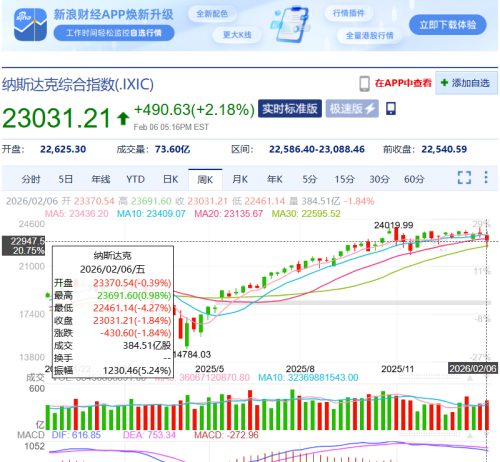Click 立即下载体验 download button
This screenshot has width=500, height=462.
click(x=448, y=25)
